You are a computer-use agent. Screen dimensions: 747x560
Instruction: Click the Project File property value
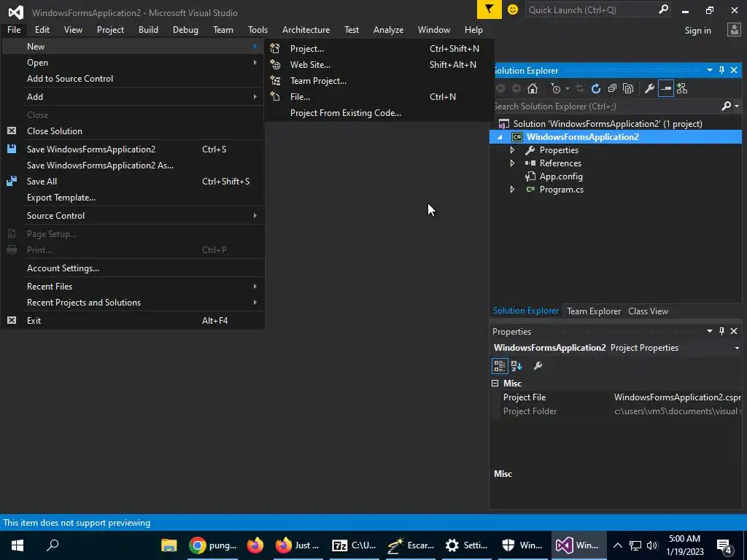676,397
